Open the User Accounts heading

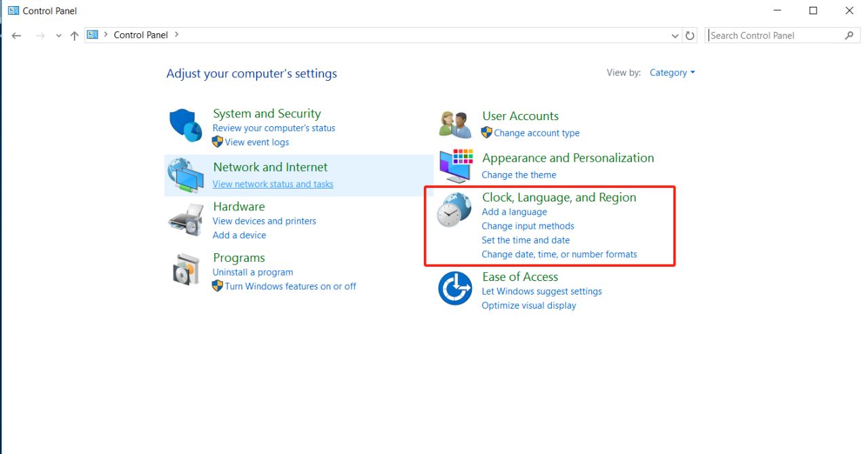click(x=521, y=116)
